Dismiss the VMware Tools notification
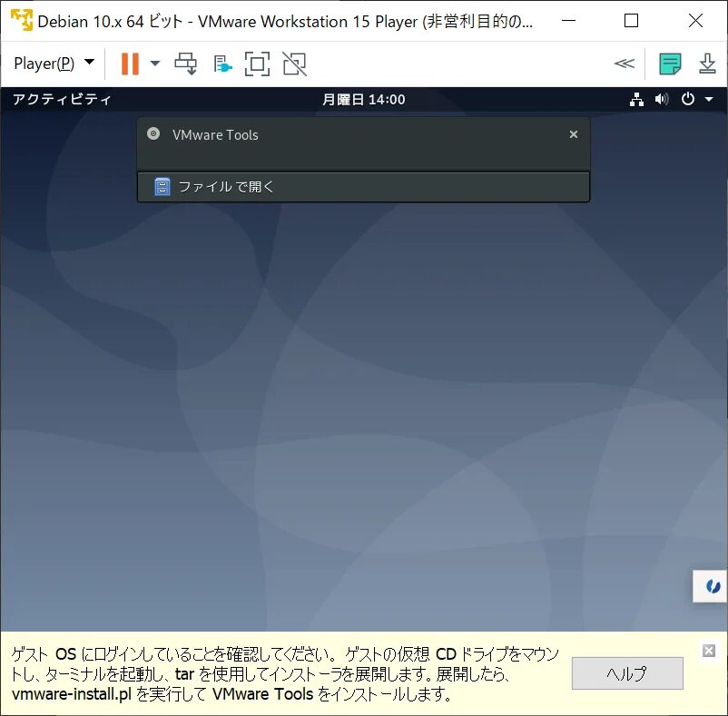 [574, 134]
